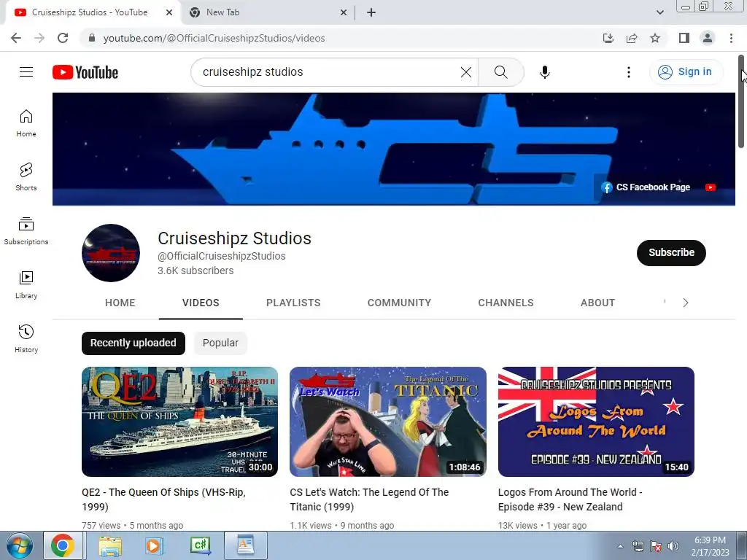Open Chrome's three-dot menu

pyautogui.click(x=731, y=38)
